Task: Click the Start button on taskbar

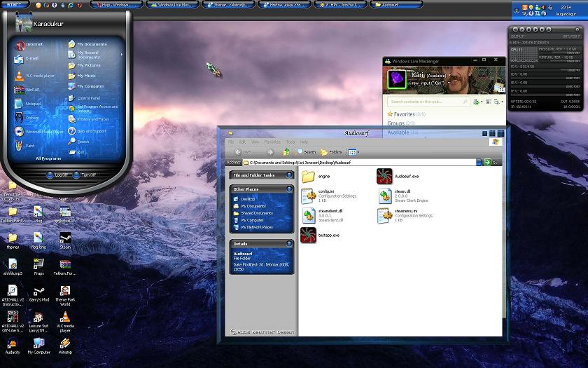Action: 15,5
